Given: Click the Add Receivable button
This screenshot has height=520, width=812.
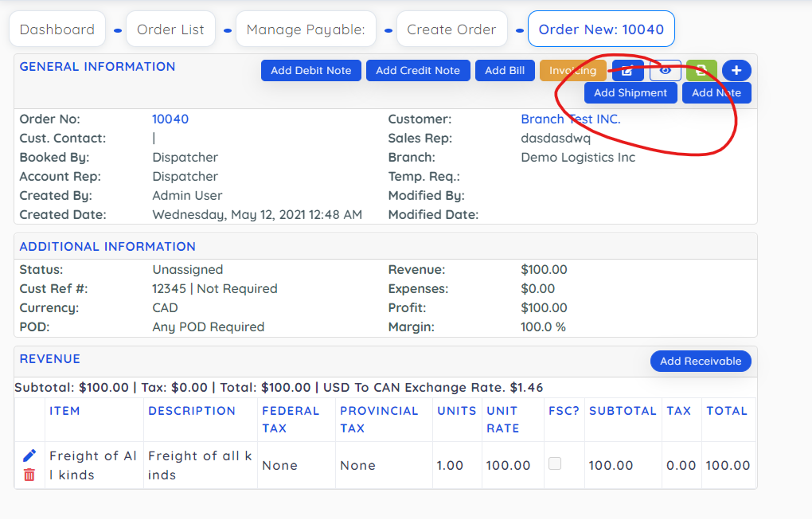Looking at the screenshot, I should [x=701, y=362].
